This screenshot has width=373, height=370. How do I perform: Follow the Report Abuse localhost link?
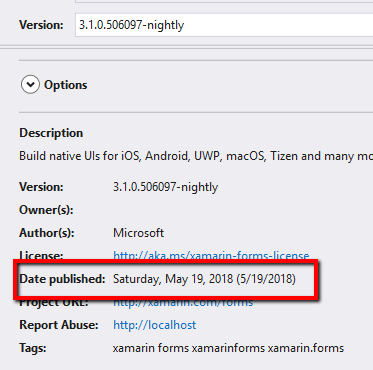155,325
